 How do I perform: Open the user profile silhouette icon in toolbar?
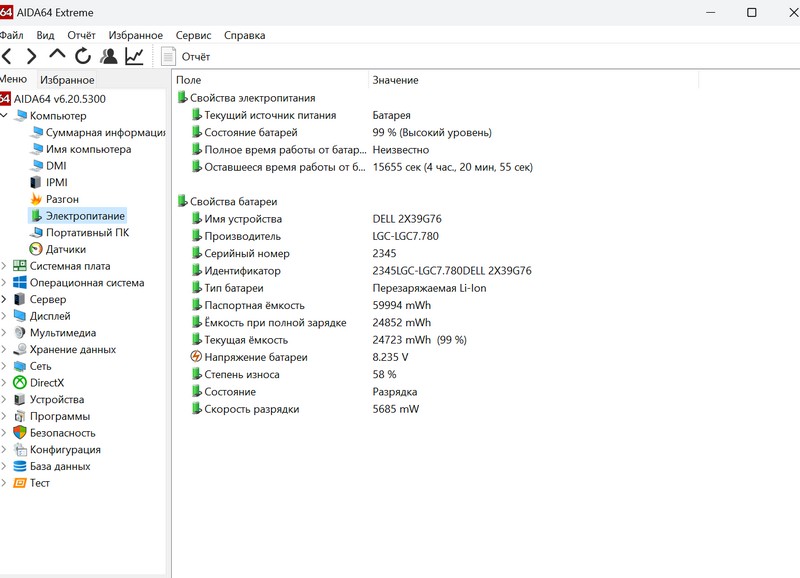coord(108,57)
